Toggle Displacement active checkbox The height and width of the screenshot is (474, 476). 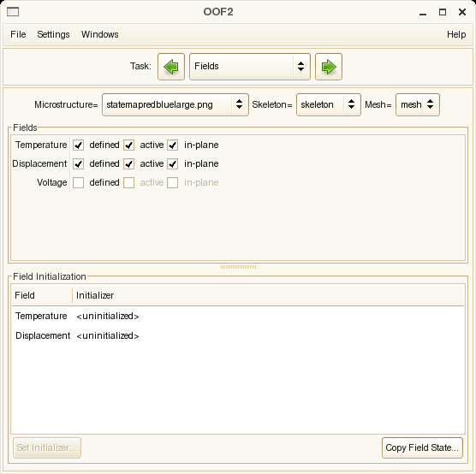tap(128, 164)
